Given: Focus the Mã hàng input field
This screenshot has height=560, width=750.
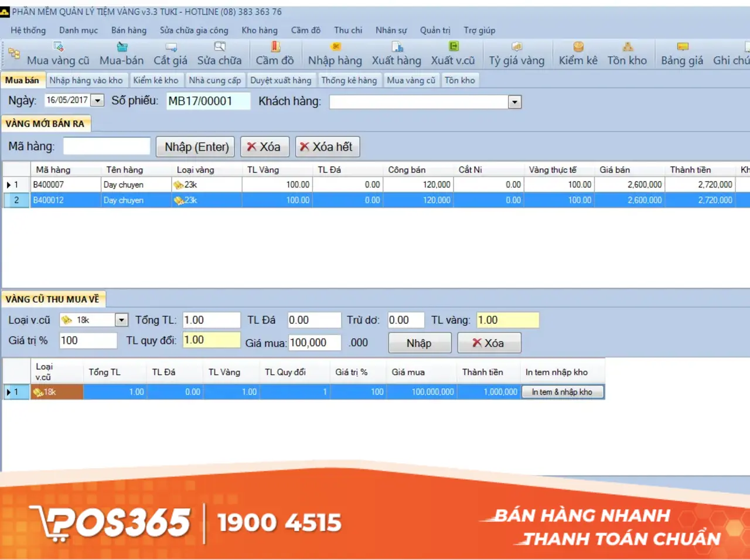Looking at the screenshot, I should (x=107, y=146).
